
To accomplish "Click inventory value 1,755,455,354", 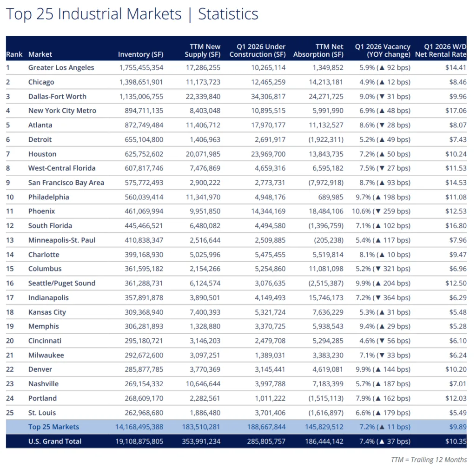I will coord(141,68).
